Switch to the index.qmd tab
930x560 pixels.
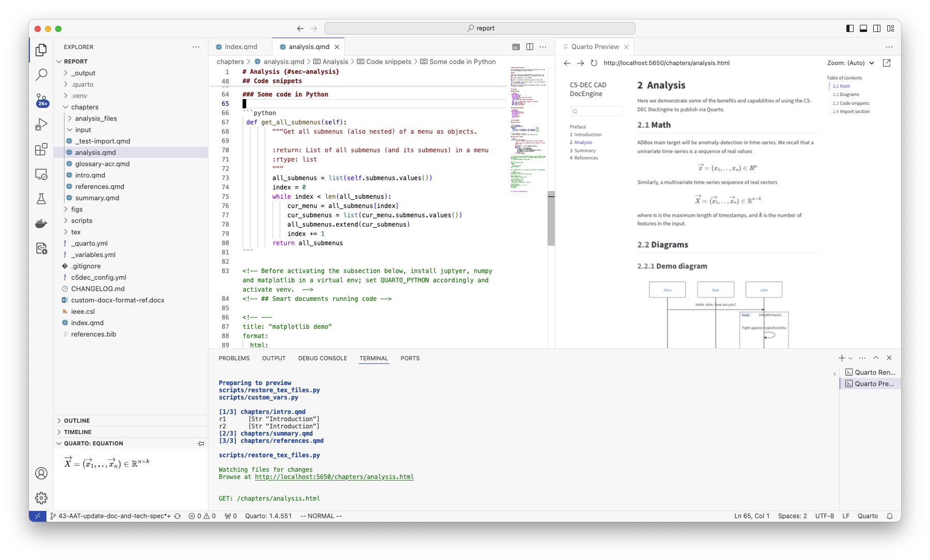240,46
